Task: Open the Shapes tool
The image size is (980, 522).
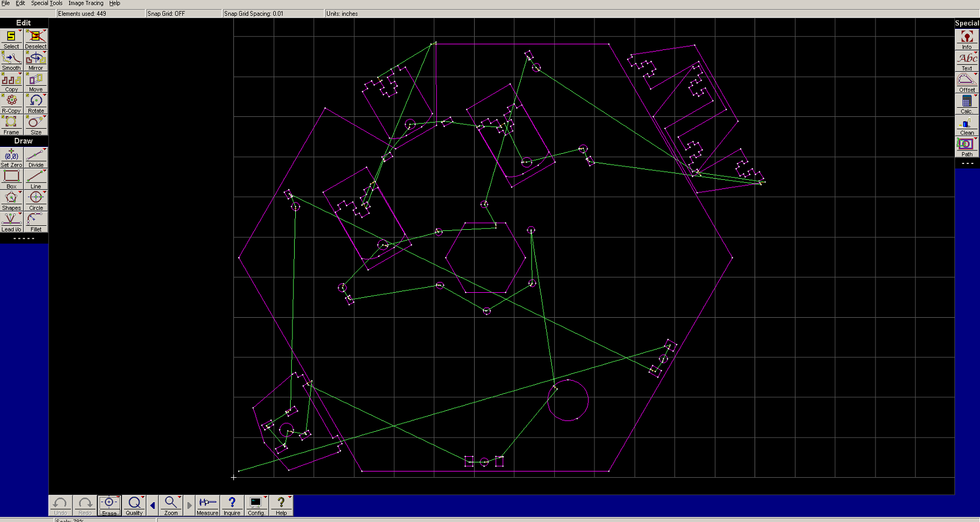Action: tap(11, 201)
